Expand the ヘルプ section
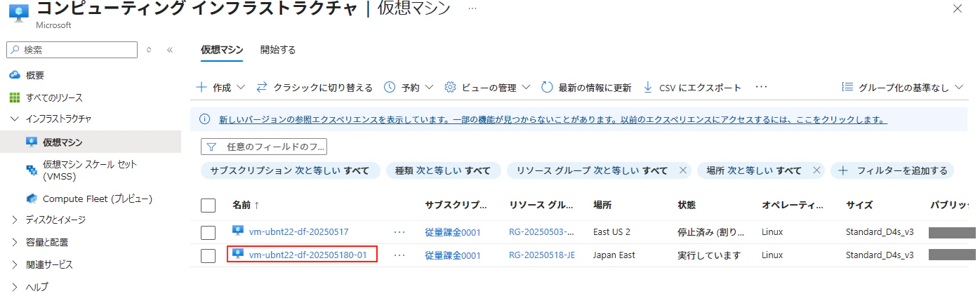Screen dimensions: 980x303 (15, 287)
